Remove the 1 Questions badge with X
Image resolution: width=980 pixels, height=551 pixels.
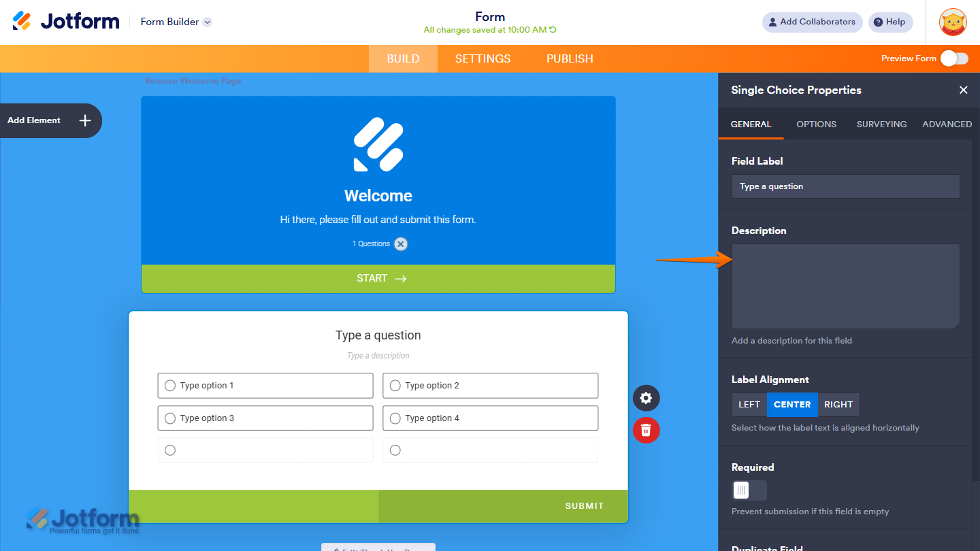(x=401, y=244)
